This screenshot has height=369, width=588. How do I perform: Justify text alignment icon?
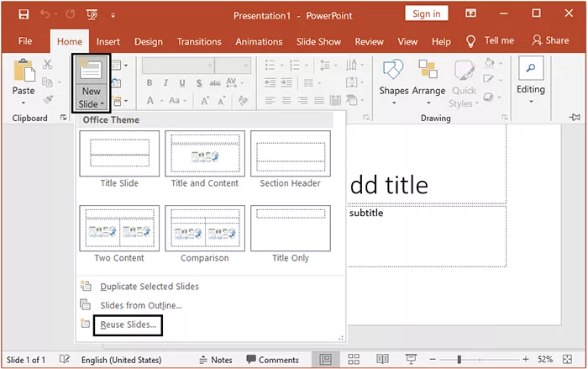tap(319, 100)
